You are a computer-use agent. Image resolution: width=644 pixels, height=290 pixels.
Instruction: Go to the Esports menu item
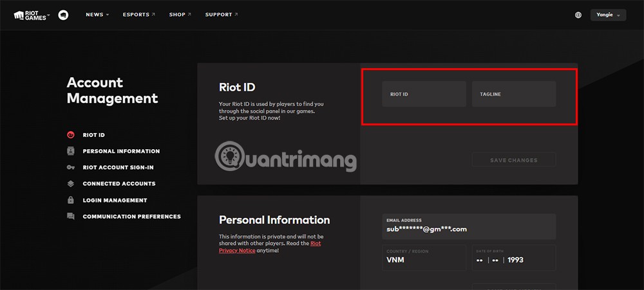138,15
